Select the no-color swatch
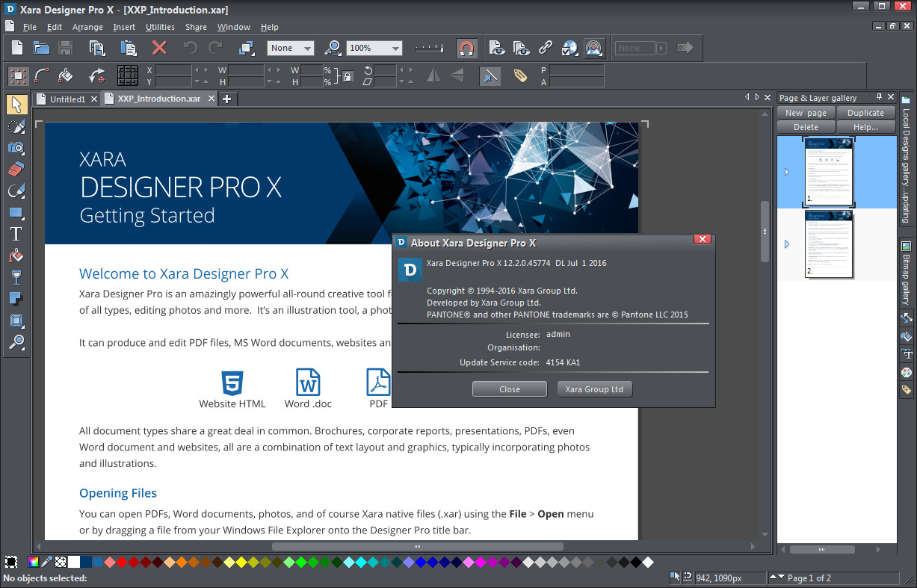917x588 pixels. (x=60, y=562)
